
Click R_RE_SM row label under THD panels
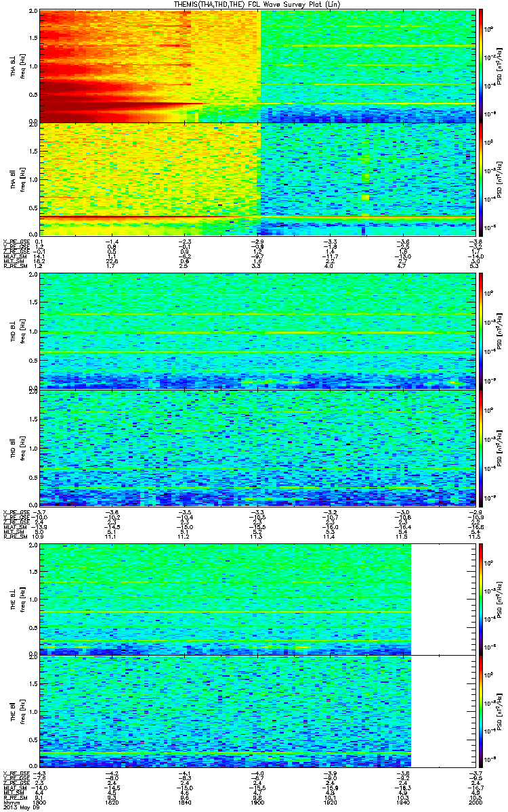(x=14, y=537)
